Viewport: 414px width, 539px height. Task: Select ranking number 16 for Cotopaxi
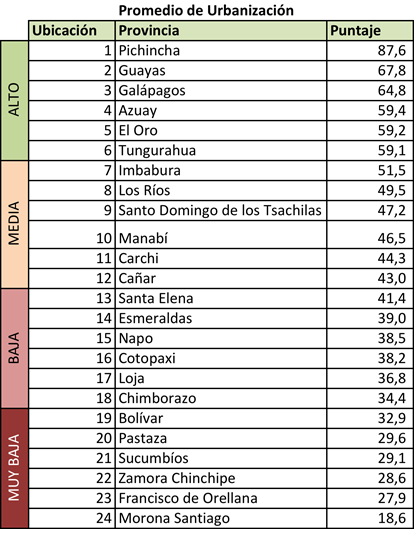coord(72,358)
